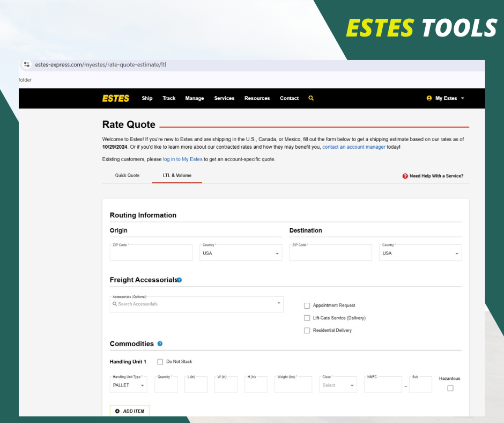Click the folder bookmark in bookmarks bar
This screenshot has width=504, height=423.
pos(25,80)
